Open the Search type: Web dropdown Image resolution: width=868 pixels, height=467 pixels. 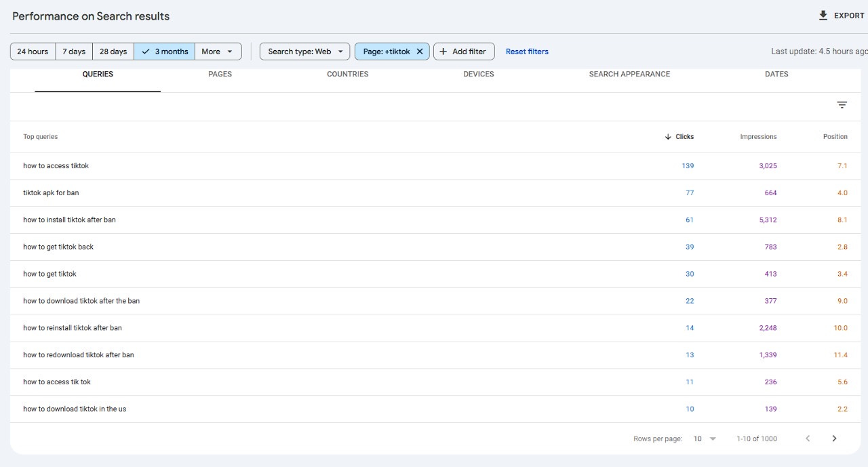[x=304, y=52]
